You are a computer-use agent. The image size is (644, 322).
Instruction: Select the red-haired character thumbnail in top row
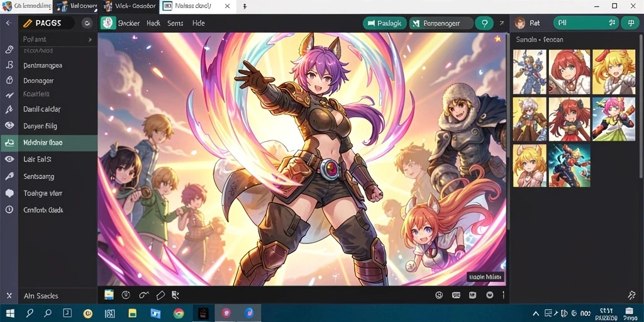click(x=569, y=72)
